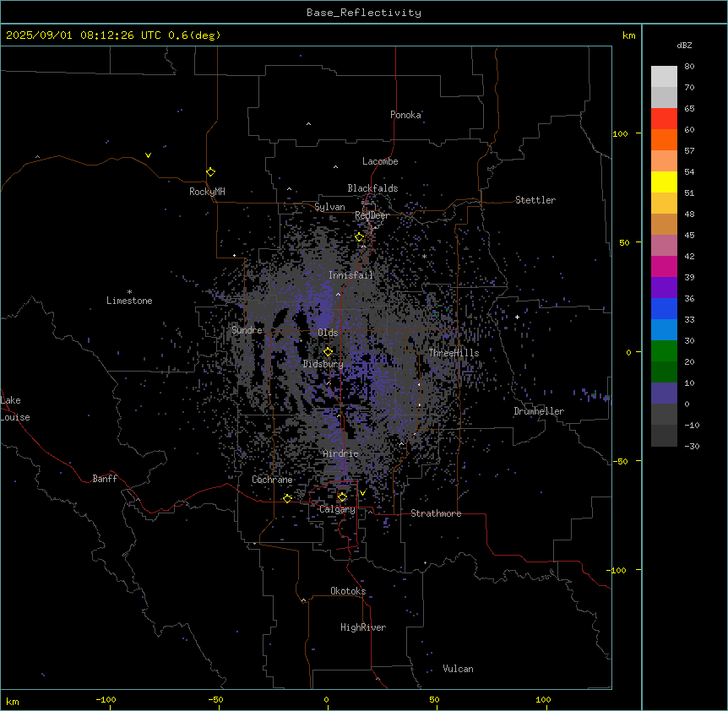This screenshot has width=728, height=711.
Task: Click the ThreeHills city label
Action: 454,353
